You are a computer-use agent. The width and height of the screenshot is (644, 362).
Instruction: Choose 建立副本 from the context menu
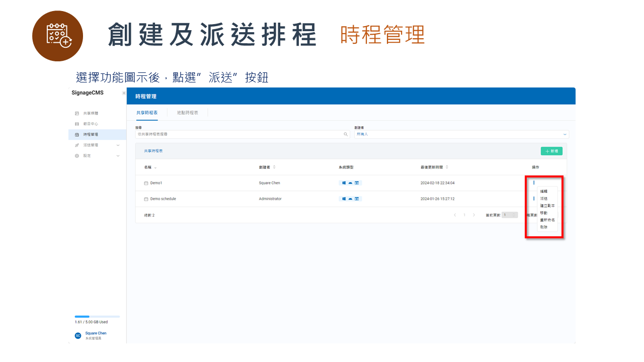coord(547,206)
